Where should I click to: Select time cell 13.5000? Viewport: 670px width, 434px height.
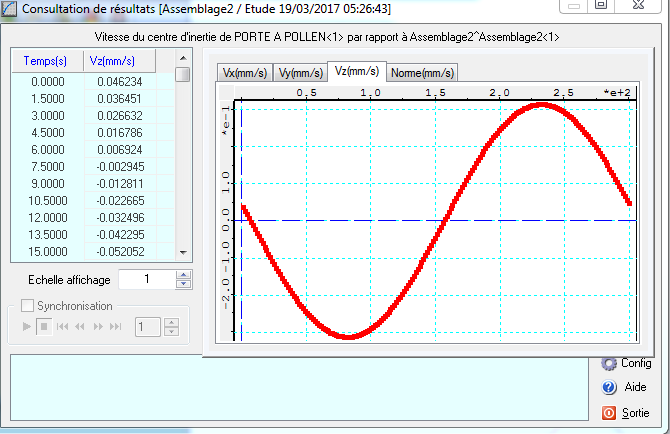(48, 235)
